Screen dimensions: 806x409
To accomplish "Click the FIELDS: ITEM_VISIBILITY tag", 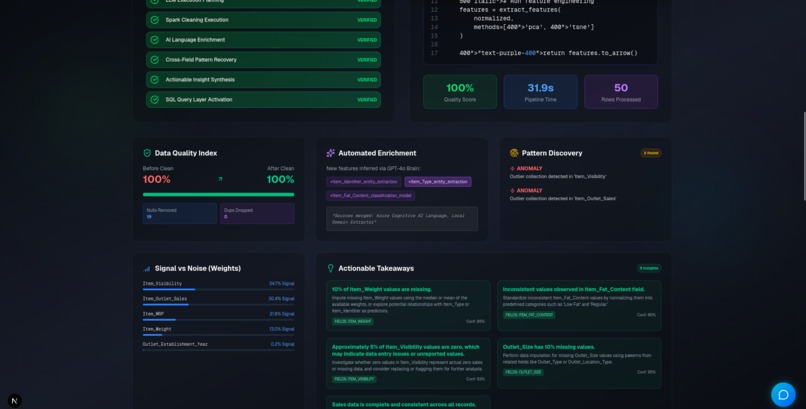I will 354,379.
